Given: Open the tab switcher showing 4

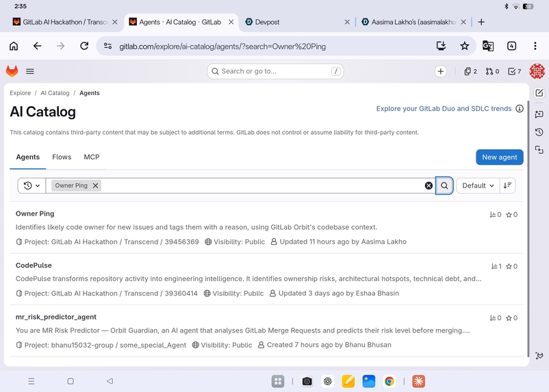Looking at the screenshot, I should [x=511, y=46].
